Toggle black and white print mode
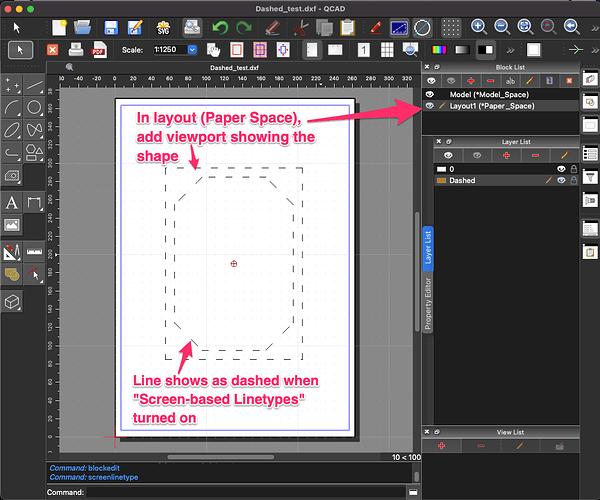 point(485,50)
